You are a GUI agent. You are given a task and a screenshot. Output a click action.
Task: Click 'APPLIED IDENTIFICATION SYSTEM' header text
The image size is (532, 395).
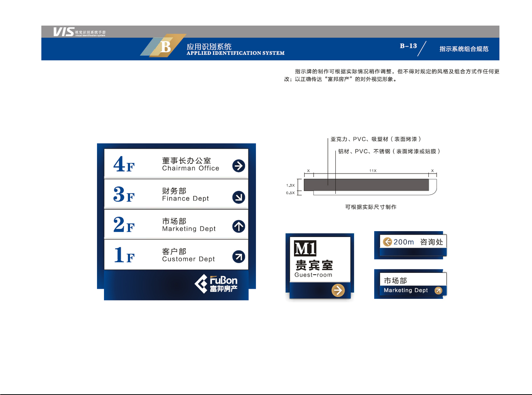236,53
